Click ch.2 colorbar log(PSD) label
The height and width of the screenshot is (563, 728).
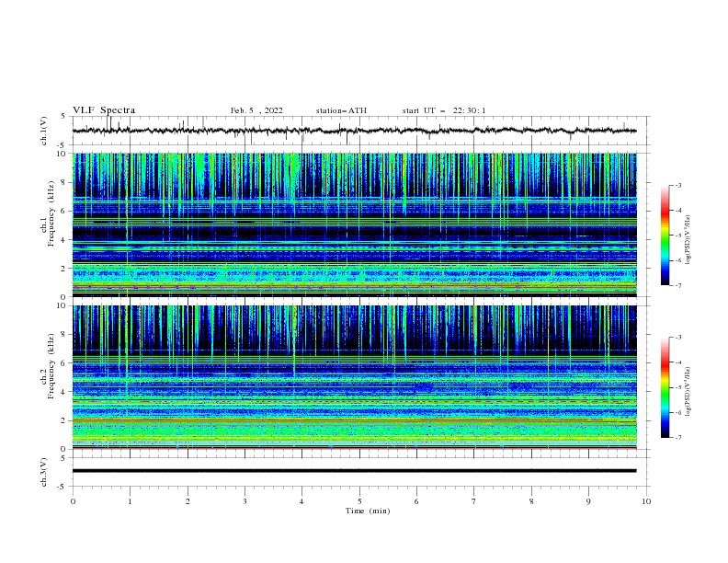click(x=688, y=391)
